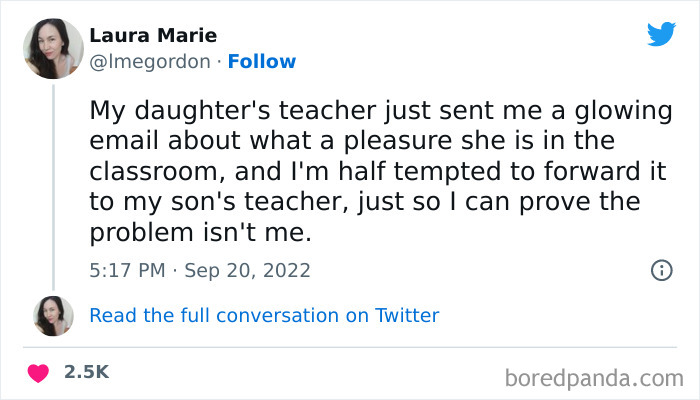The image size is (700, 400).
Task: Open Laura Marie's large profile avatar
Action: point(53,49)
